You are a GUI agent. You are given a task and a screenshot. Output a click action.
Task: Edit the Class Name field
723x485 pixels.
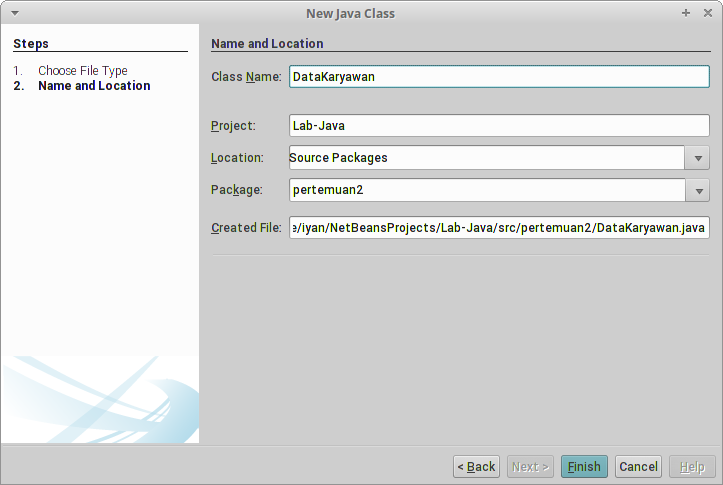tap(499, 77)
